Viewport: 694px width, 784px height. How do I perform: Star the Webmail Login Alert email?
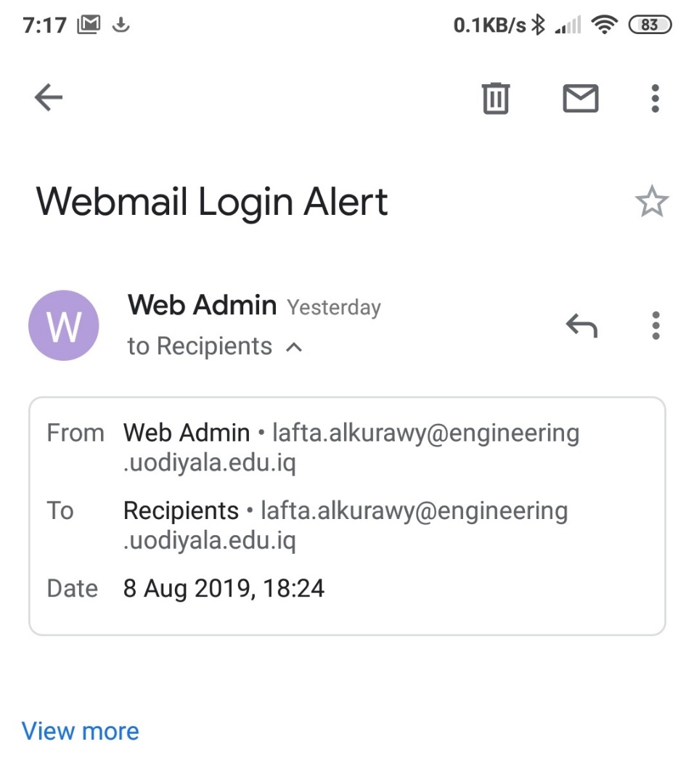pyautogui.click(x=651, y=201)
